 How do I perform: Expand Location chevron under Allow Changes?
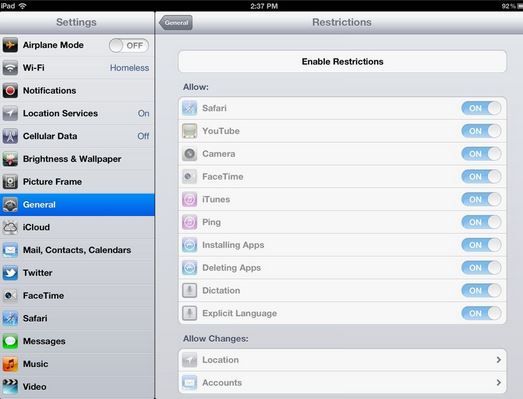pyautogui.click(x=499, y=360)
